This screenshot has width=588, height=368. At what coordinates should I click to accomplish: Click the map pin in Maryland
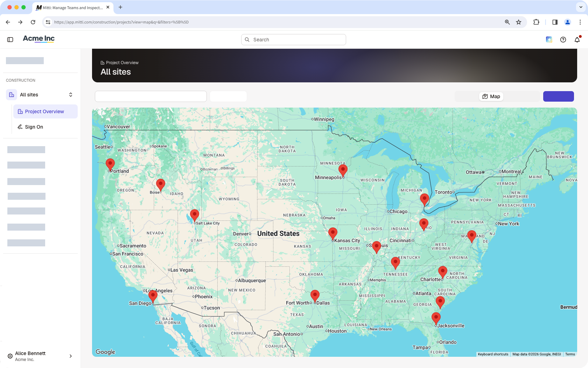[x=472, y=236]
